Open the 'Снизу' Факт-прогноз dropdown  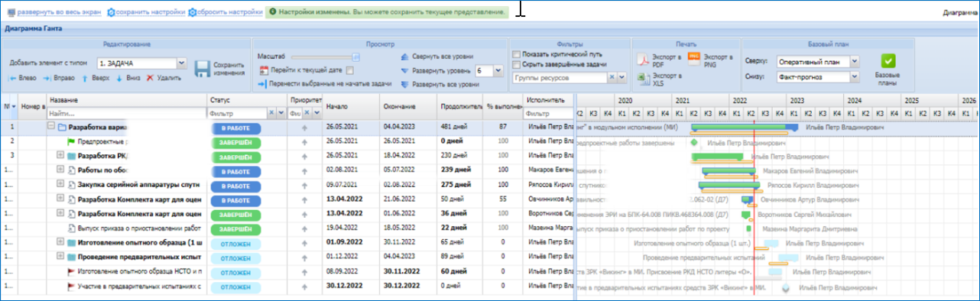click(x=854, y=76)
